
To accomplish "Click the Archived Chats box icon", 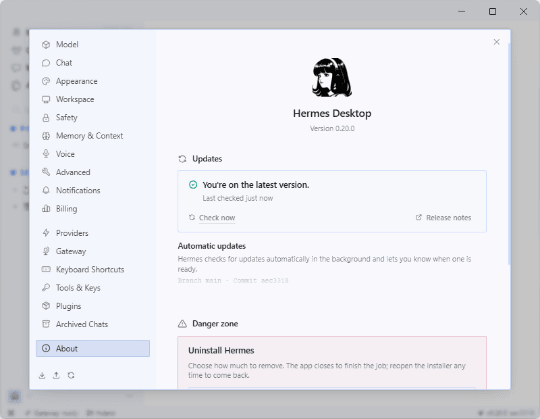I will coord(46,324).
